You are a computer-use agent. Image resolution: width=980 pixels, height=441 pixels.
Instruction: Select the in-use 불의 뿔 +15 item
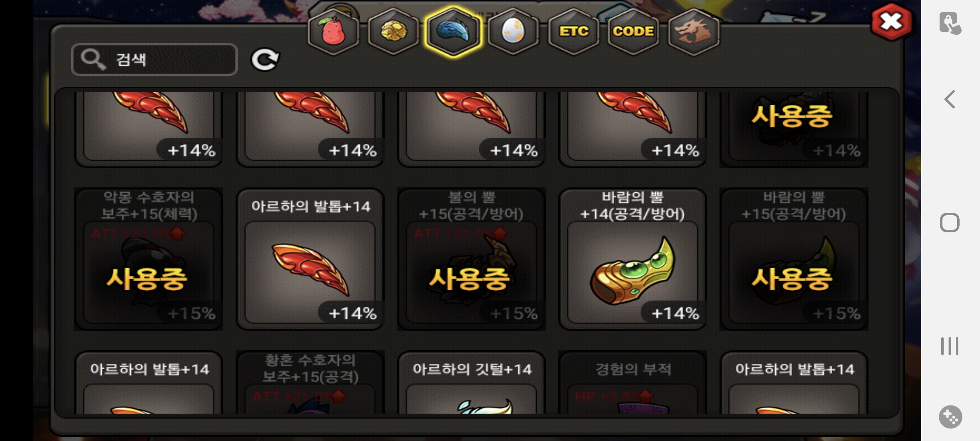(471, 259)
